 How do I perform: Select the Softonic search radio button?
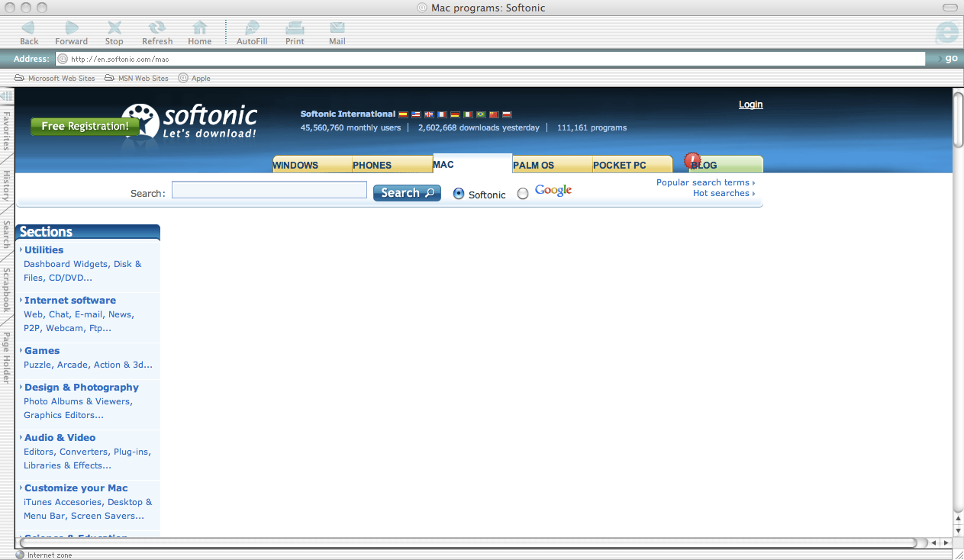pyautogui.click(x=459, y=194)
